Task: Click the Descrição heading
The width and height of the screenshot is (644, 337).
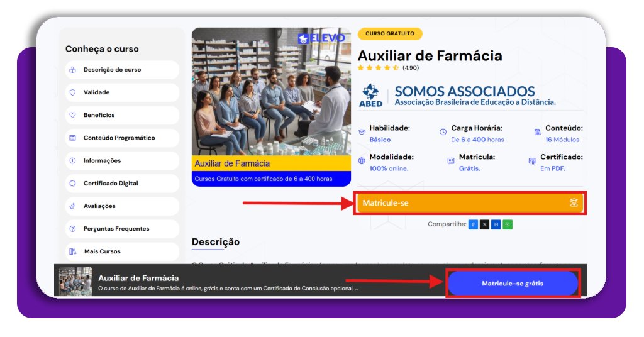Action: tap(216, 242)
